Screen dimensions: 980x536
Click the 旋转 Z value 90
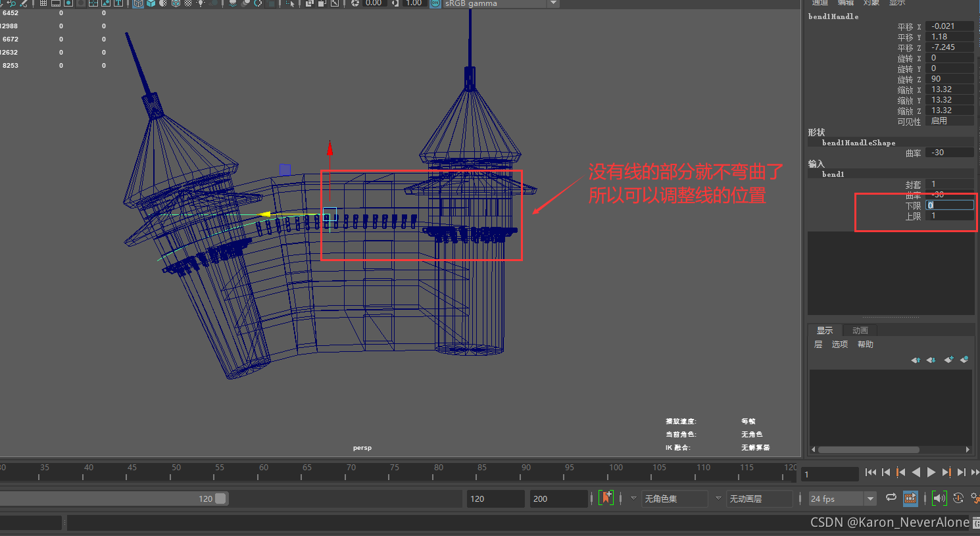[950, 79]
